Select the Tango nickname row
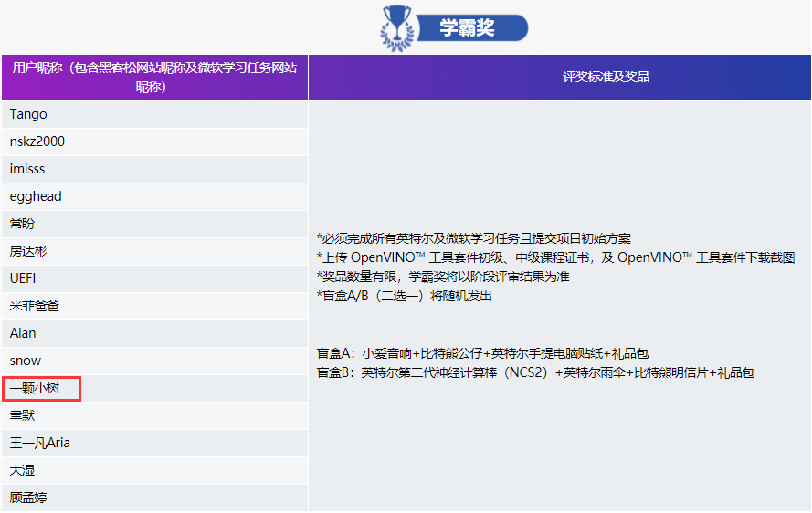The width and height of the screenshot is (812, 513). coord(155,114)
